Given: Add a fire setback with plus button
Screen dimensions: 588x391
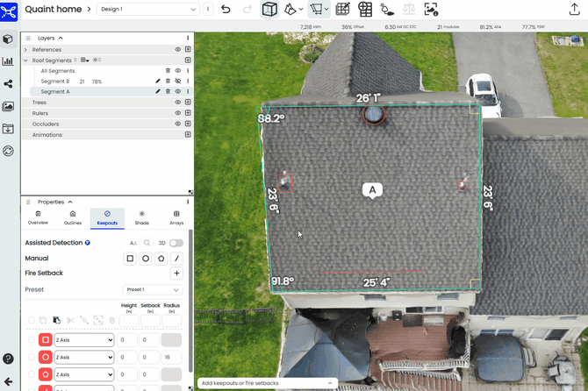Looking at the screenshot, I should [x=176, y=274].
